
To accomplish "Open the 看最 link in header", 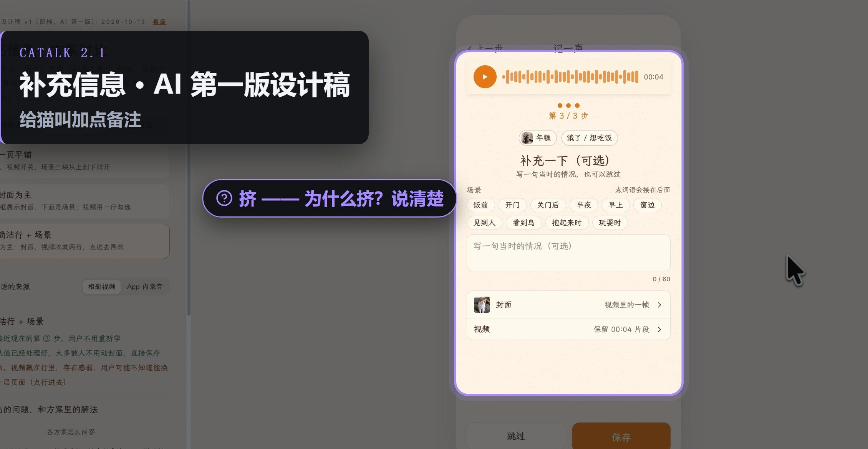I will pyautogui.click(x=159, y=22).
